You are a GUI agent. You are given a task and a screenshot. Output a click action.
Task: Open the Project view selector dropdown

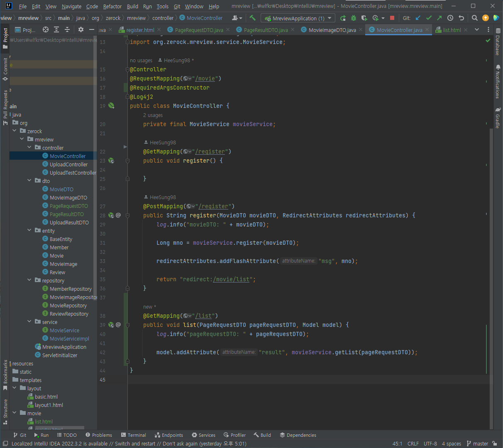25,30
